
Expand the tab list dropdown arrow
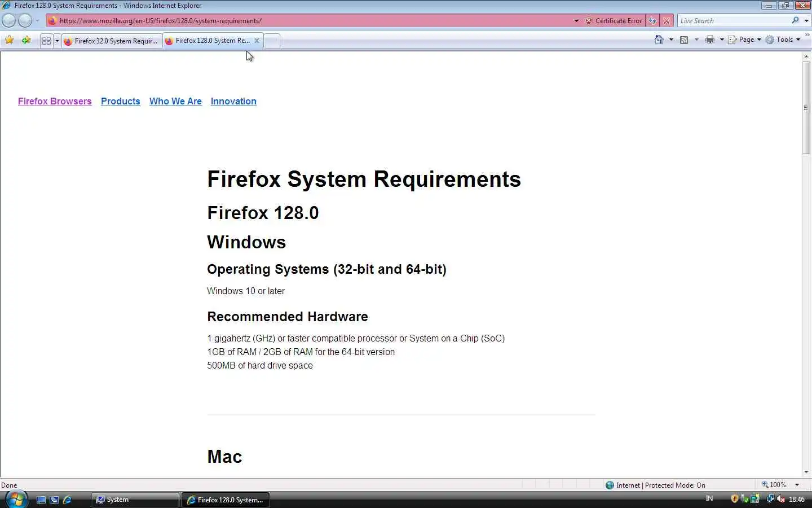click(57, 41)
